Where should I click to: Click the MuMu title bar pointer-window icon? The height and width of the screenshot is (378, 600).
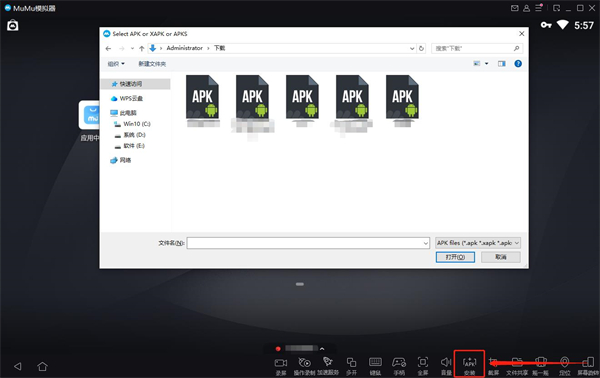pyautogui.click(x=556, y=8)
